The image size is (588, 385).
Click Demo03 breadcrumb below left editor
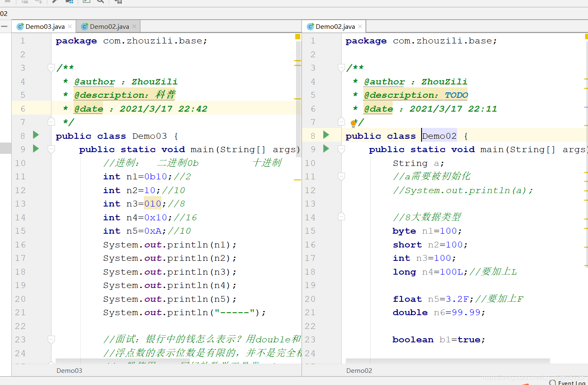click(69, 370)
